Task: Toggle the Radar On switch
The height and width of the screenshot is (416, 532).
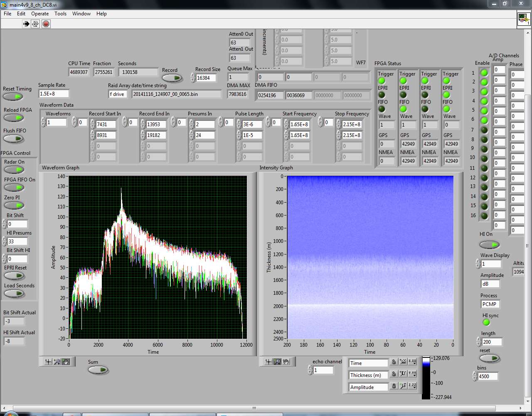Action: click(14, 170)
